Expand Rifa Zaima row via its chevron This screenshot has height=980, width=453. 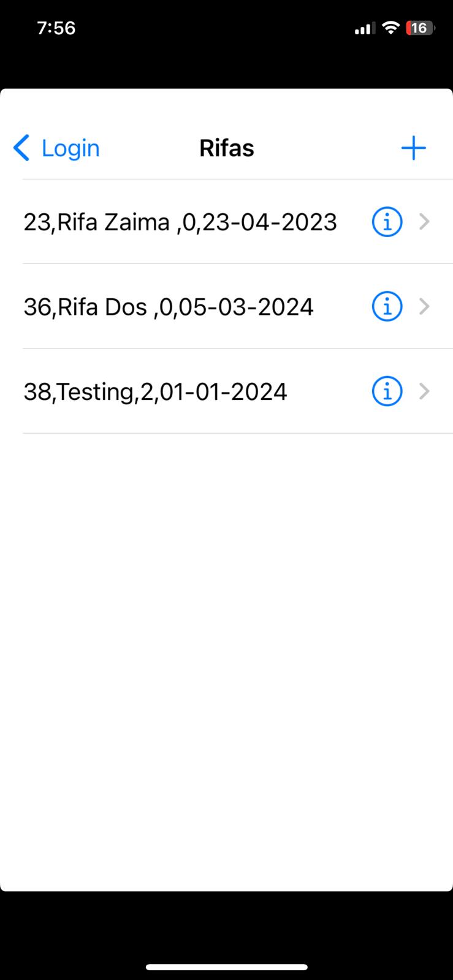tap(424, 222)
